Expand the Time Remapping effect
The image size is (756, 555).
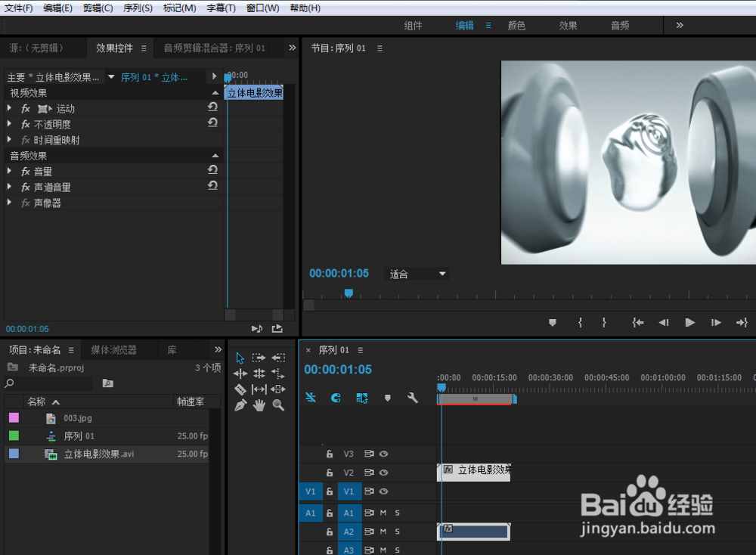pyautogui.click(x=9, y=140)
